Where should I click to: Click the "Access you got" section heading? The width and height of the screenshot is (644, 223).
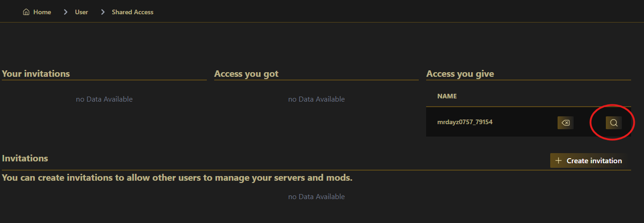click(x=246, y=74)
